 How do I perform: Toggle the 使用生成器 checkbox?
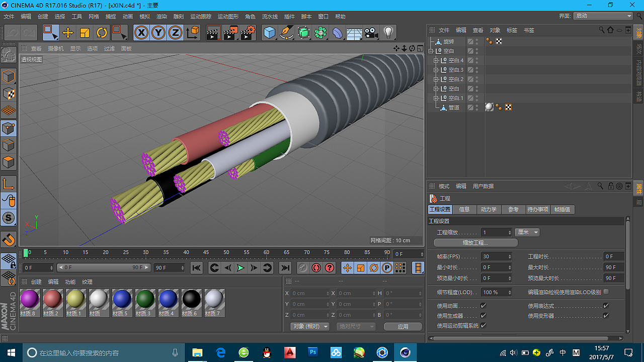(x=484, y=316)
